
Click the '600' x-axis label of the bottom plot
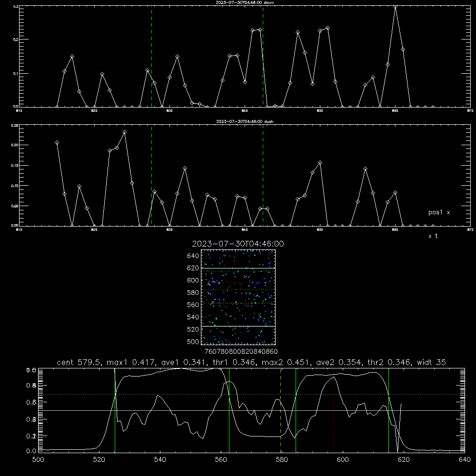point(343,459)
